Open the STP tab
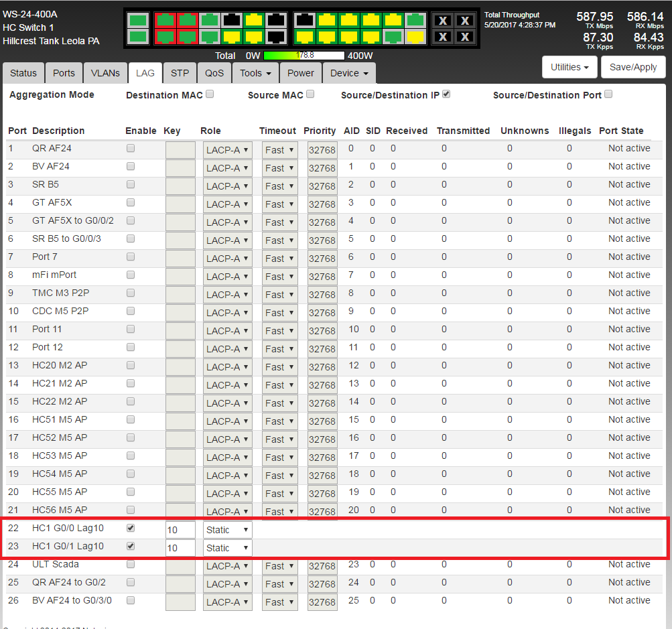 click(x=180, y=73)
